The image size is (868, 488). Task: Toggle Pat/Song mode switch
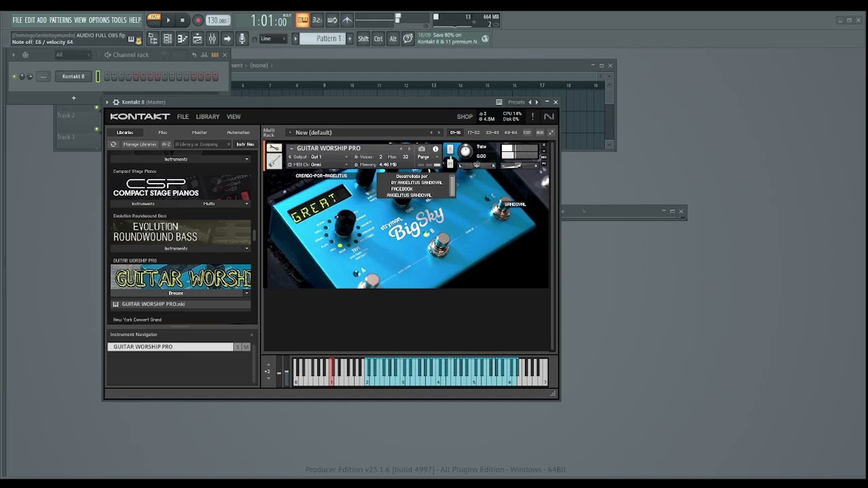click(x=155, y=20)
